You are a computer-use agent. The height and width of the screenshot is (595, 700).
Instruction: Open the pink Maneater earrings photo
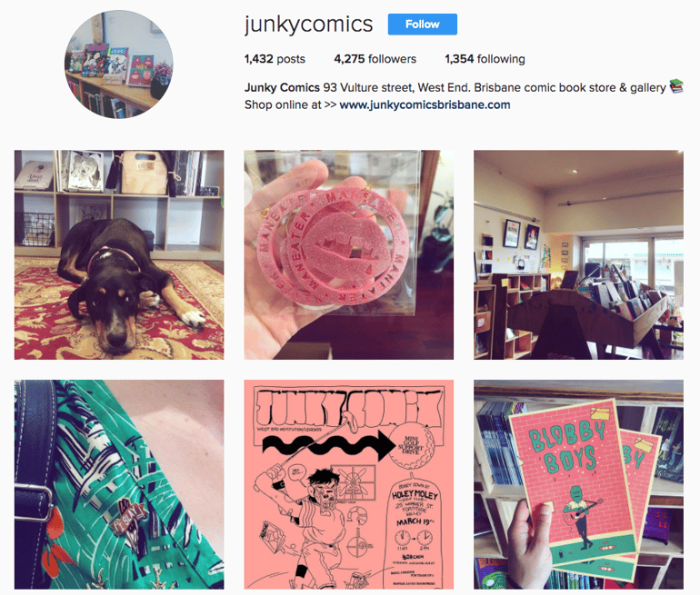tap(349, 254)
